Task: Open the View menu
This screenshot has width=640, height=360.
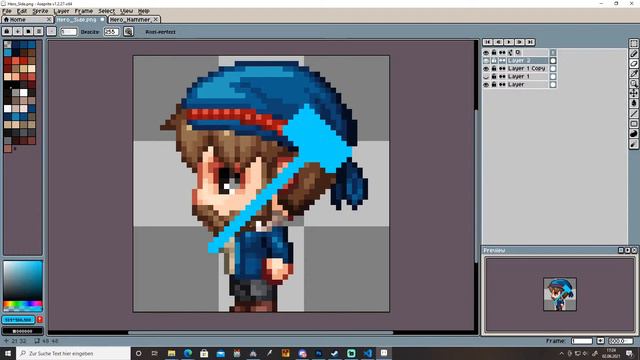Action: coord(127,11)
